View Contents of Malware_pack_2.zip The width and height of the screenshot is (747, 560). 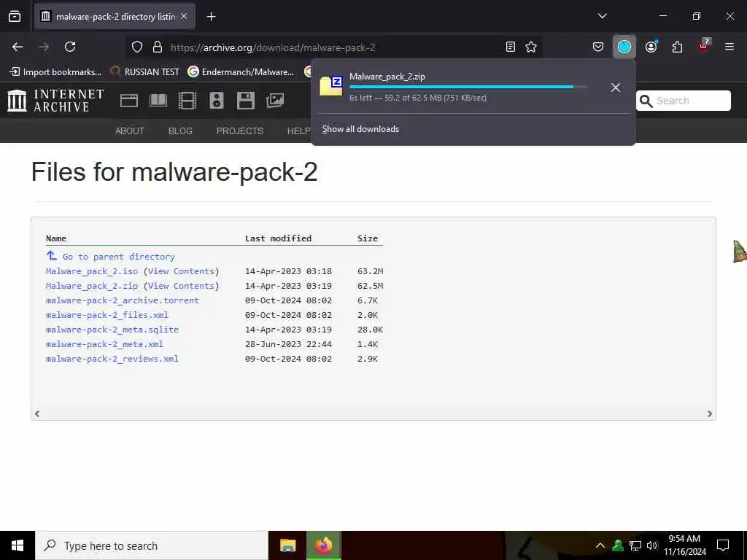(181, 286)
